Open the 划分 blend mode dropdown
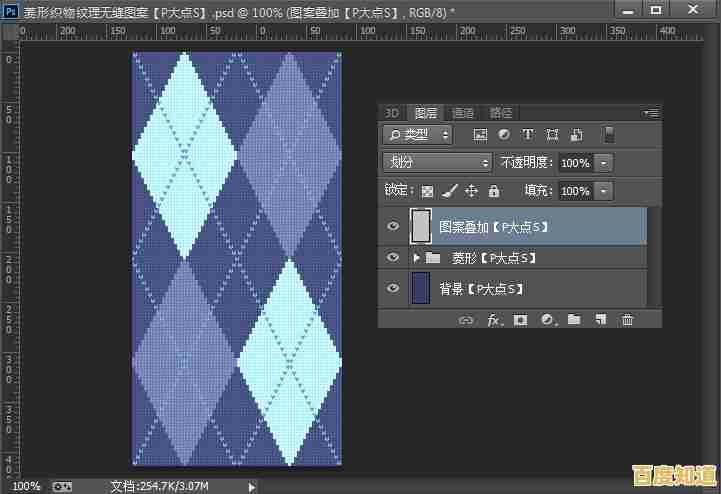This screenshot has width=721, height=494. click(x=438, y=162)
